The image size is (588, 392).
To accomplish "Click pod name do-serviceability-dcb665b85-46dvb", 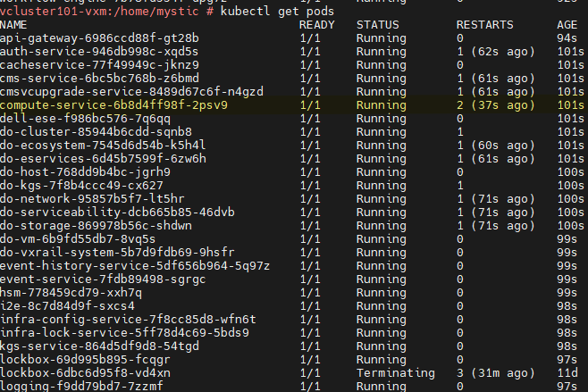I will (117, 213).
